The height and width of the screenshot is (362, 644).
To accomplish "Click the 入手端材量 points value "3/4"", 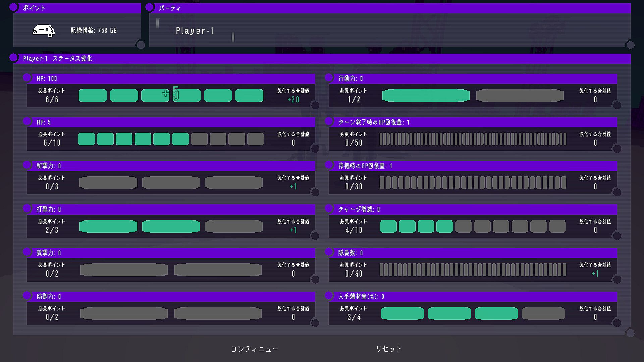I will (354, 317).
